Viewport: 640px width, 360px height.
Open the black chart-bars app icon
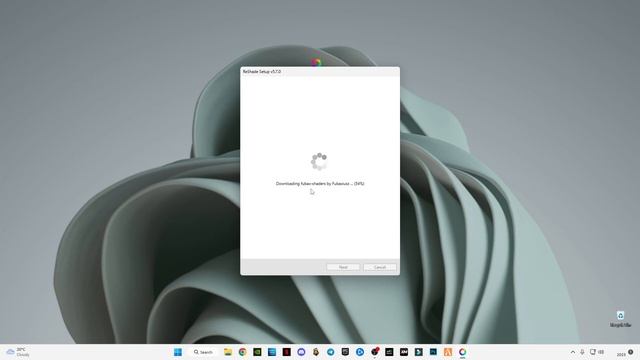(x=389, y=352)
